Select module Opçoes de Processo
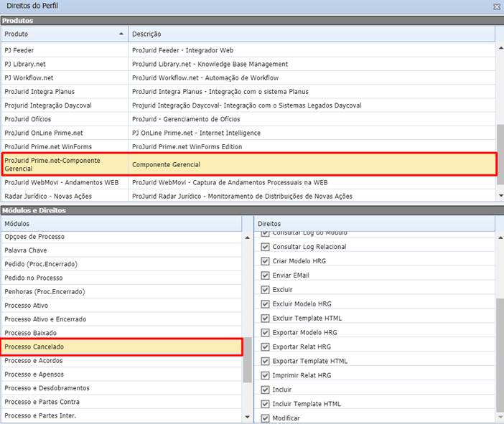The width and height of the screenshot is (504, 424). coord(121,237)
